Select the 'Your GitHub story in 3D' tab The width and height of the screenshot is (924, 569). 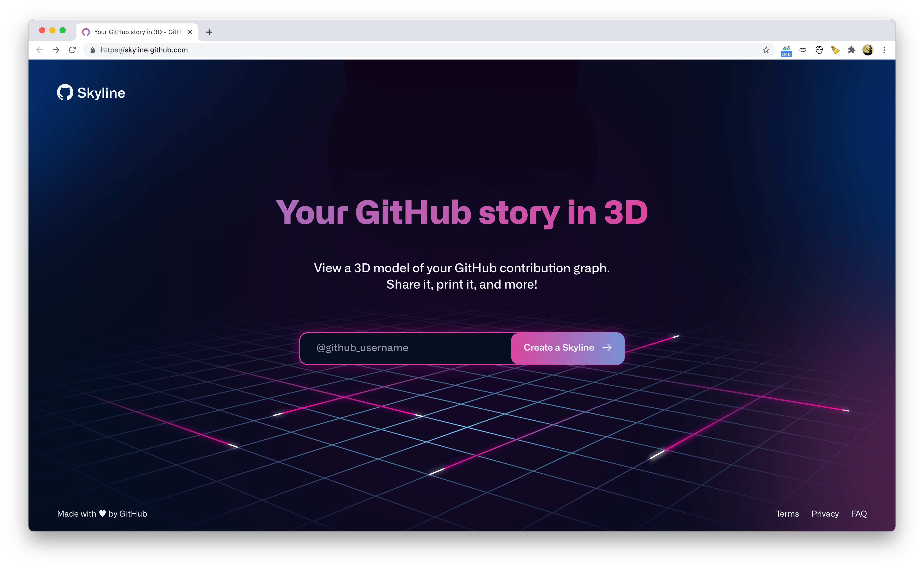pyautogui.click(x=135, y=32)
